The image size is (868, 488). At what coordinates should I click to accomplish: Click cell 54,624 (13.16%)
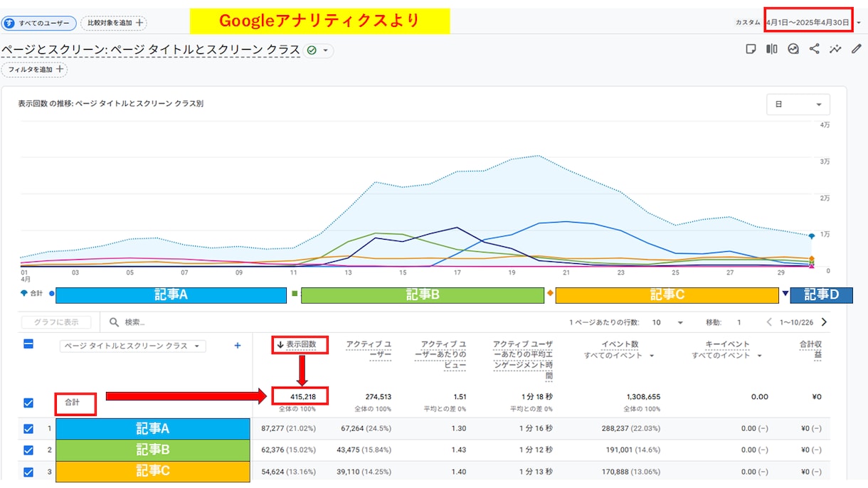click(288, 471)
